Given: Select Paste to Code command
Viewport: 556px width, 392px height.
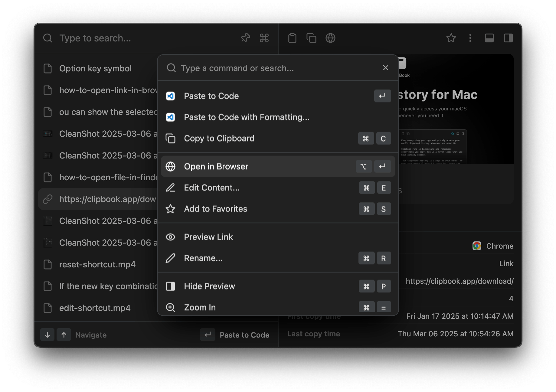Looking at the screenshot, I should (278, 96).
